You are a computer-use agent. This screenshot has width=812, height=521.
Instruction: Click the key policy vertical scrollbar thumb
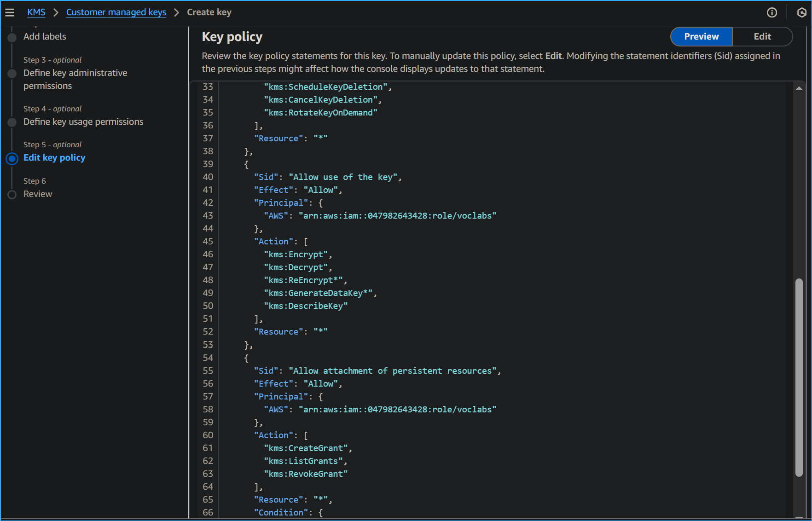tap(799, 377)
